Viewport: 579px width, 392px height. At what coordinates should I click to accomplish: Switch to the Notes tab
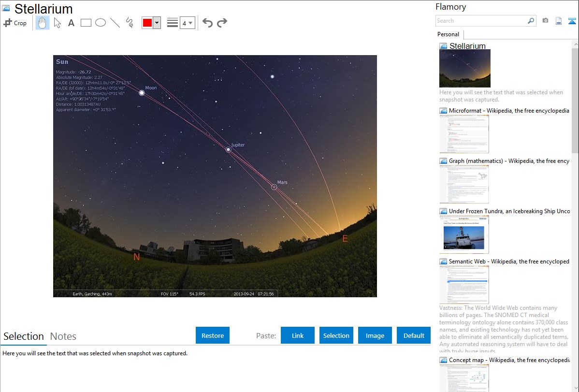coord(63,336)
